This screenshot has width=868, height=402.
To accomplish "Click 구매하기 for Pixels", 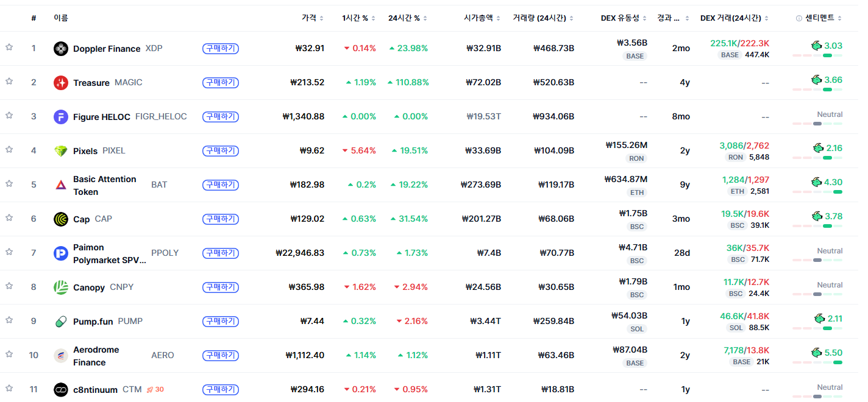I will click(221, 151).
